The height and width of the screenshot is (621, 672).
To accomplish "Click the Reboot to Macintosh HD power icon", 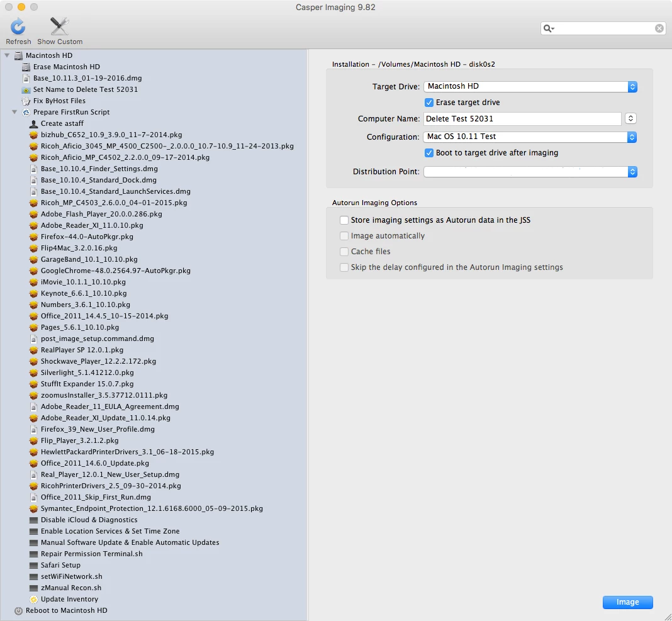I will [x=18, y=611].
